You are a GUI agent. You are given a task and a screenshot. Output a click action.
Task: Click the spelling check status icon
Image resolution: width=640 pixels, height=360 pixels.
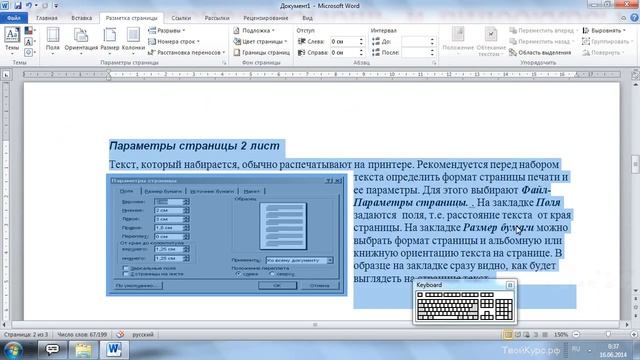point(120,334)
